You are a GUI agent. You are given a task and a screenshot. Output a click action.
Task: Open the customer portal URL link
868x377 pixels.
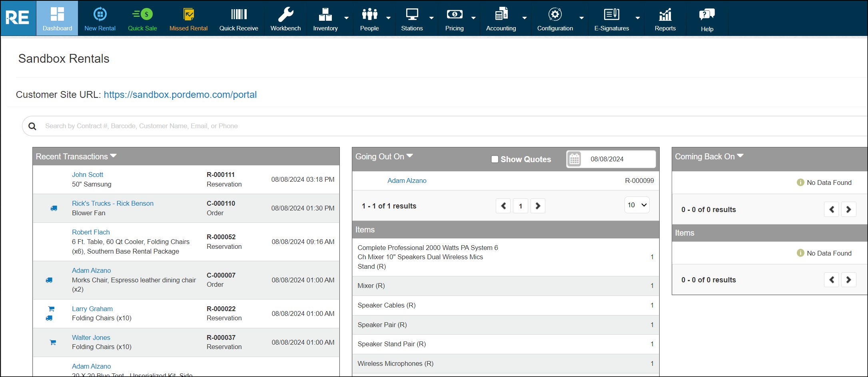(180, 95)
